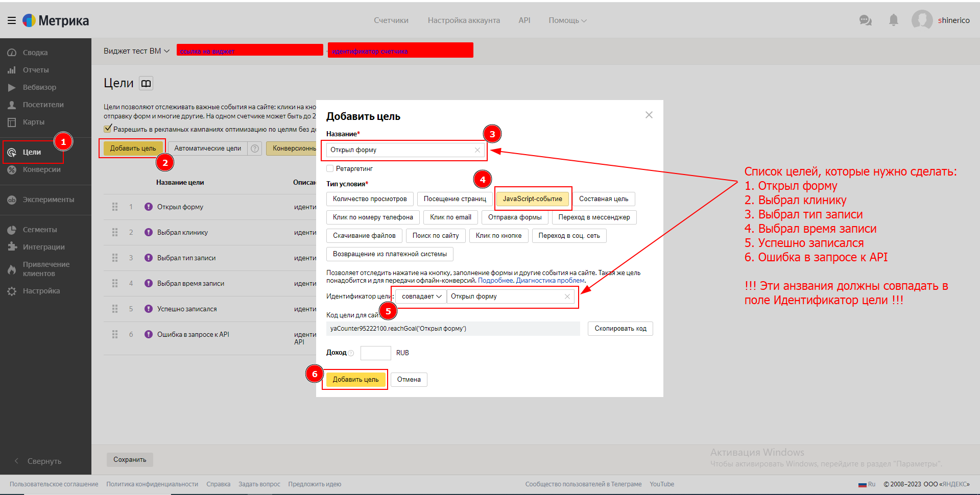Click the question mark beside Автоматические цели
Viewport: 980px width, 495px height.
pos(255,148)
